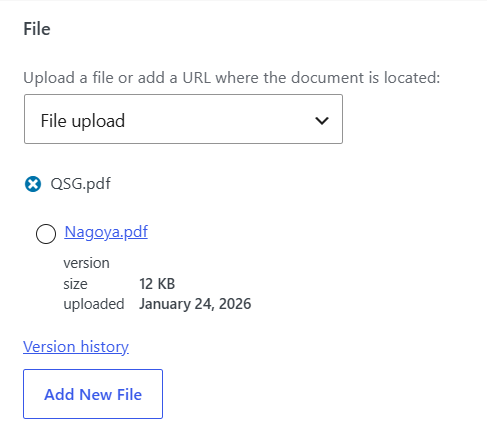
Task: Click the File section heading
Action: point(37,29)
